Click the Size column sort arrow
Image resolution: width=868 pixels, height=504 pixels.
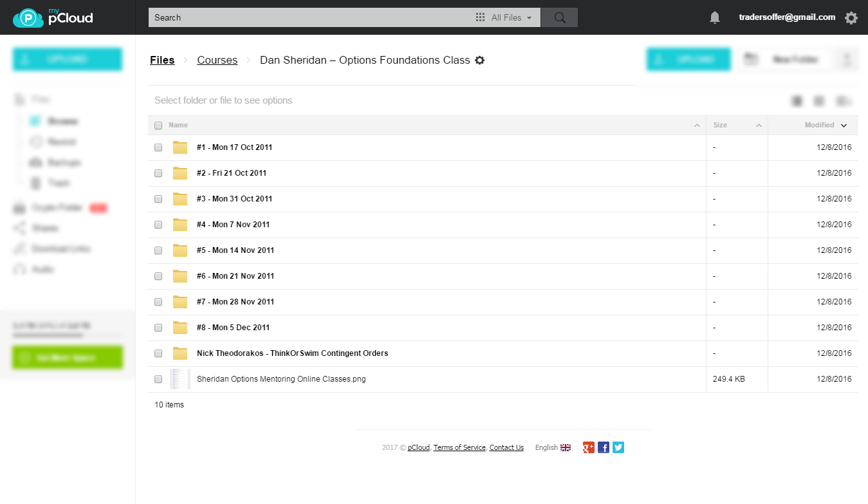click(759, 126)
